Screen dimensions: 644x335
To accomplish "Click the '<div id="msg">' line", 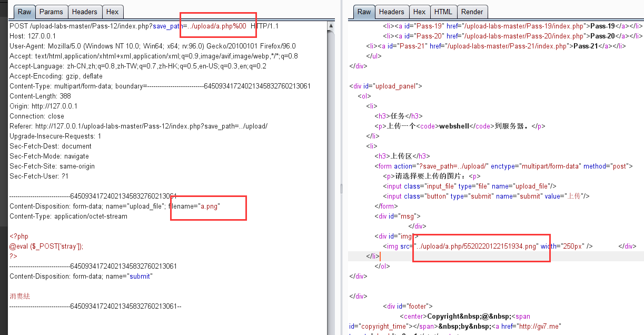I will pyautogui.click(x=398, y=216).
